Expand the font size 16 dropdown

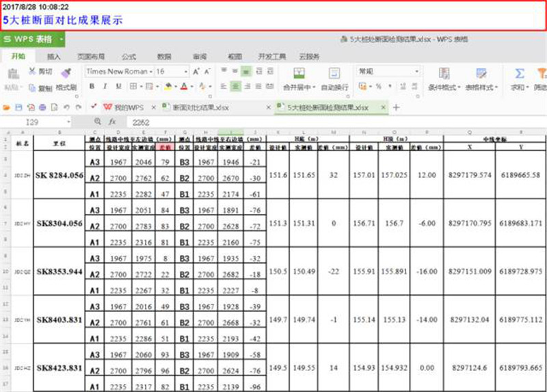point(186,71)
